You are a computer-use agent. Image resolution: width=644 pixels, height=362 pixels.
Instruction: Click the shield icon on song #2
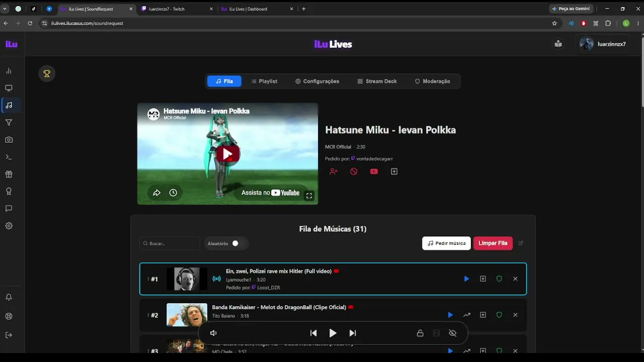click(499, 315)
